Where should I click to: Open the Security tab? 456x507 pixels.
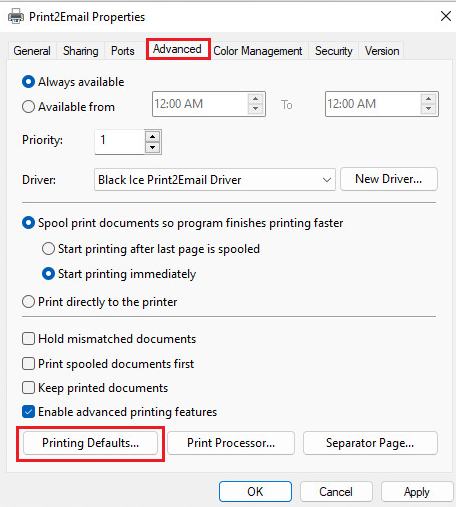(334, 51)
